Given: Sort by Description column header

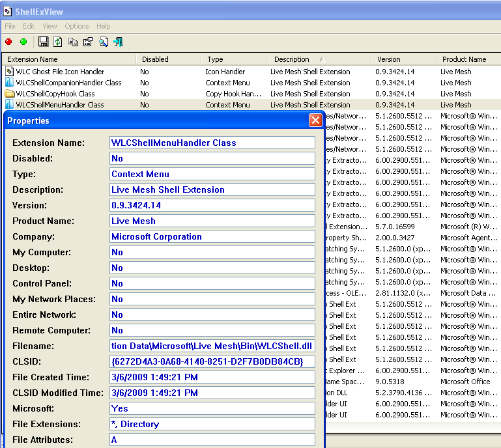Looking at the screenshot, I should (x=319, y=59).
